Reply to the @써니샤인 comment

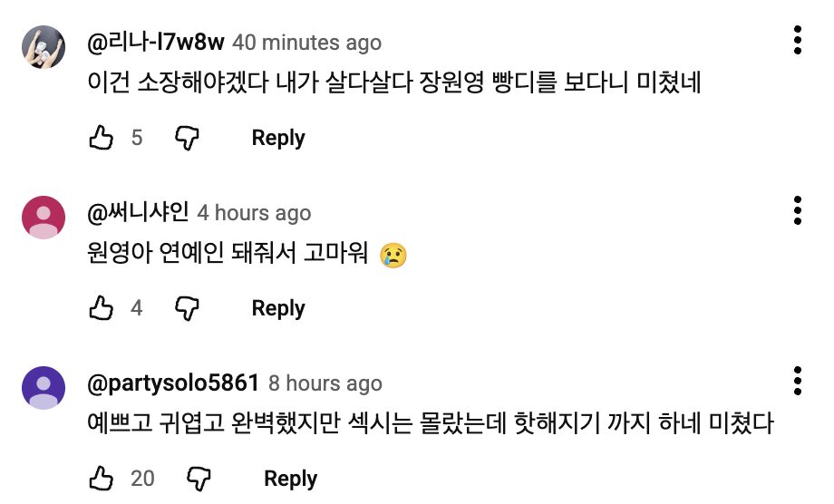(277, 308)
